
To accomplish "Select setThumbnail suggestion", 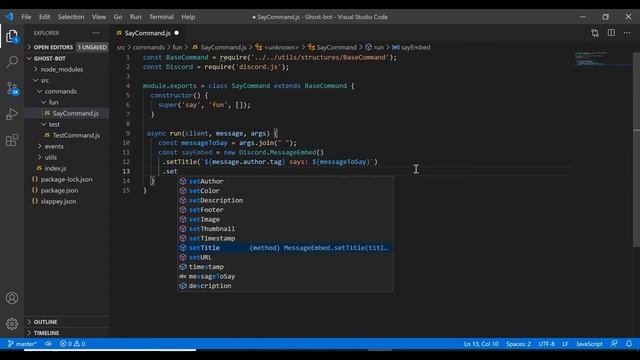I will (x=285, y=229).
